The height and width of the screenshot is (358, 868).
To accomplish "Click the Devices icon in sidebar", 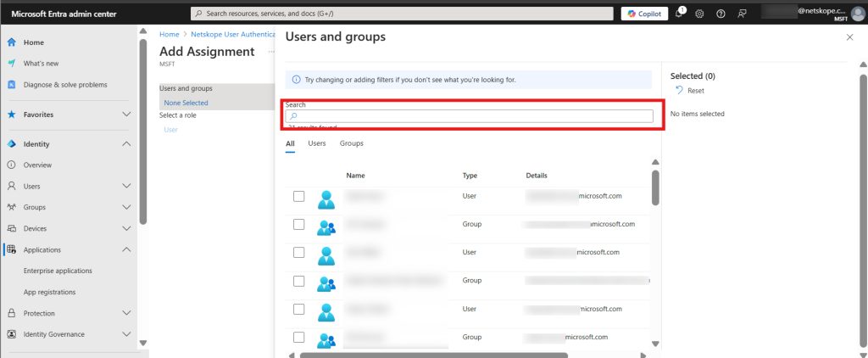I will pos(12,228).
